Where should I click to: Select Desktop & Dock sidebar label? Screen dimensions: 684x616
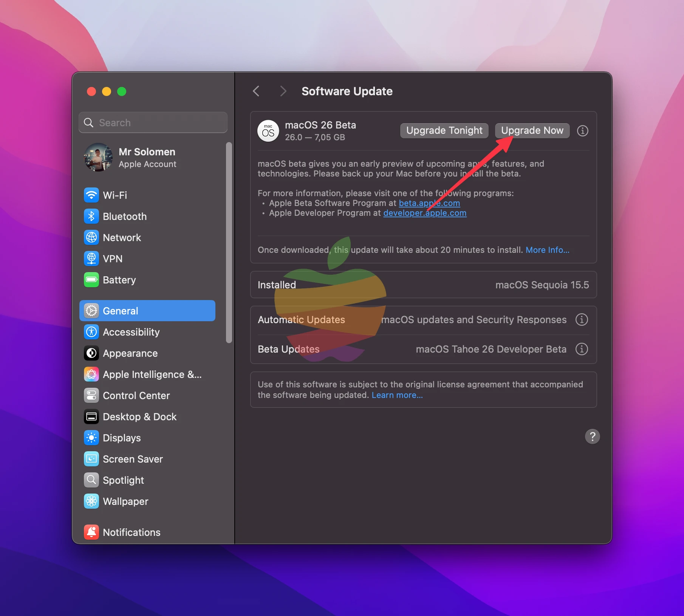[x=139, y=417]
